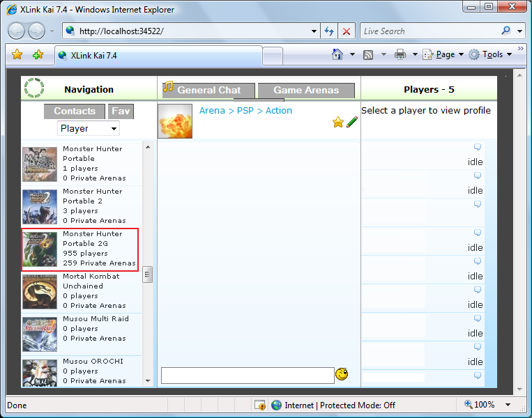
Task: Select Monster Hunter Portable 2 arena thumbnail
Action: pyautogui.click(x=40, y=207)
